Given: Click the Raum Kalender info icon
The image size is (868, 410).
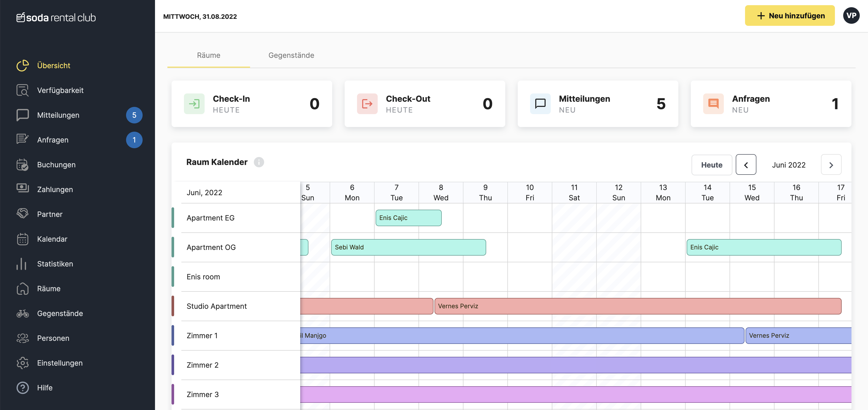Looking at the screenshot, I should (x=259, y=162).
